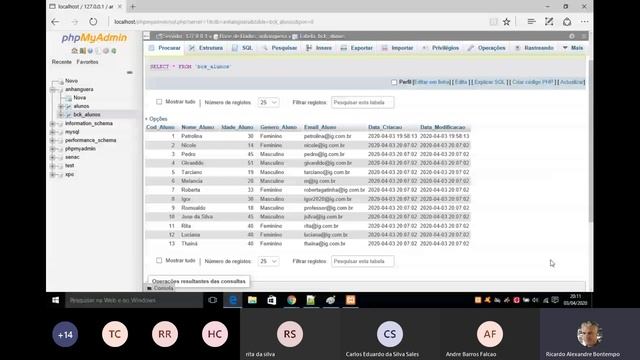Image resolution: width=640 pixels, height=360 pixels.
Task: Click the Thainá name cell
Action: pyautogui.click(x=189, y=244)
